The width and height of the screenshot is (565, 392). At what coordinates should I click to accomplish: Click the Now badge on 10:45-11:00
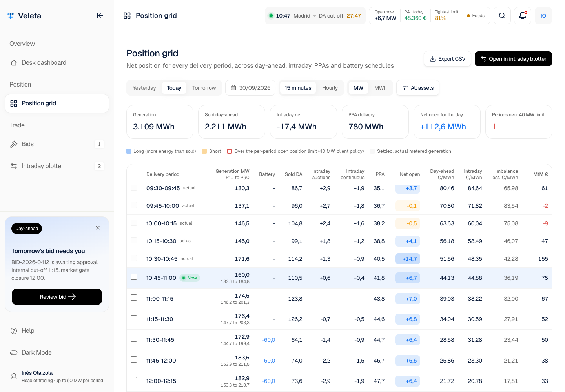pos(190,278)
